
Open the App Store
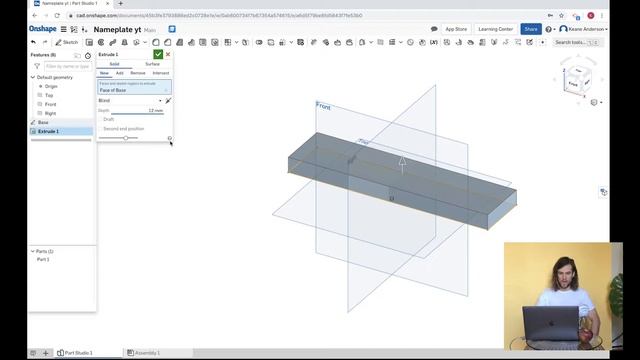(x=456, y=29)
